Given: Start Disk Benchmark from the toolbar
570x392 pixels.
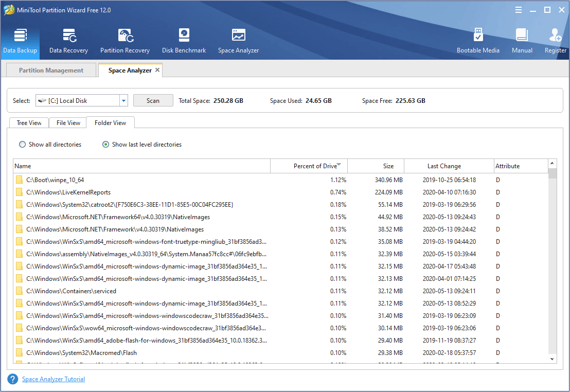Looking at the screenshot, I should pos(184,41).
